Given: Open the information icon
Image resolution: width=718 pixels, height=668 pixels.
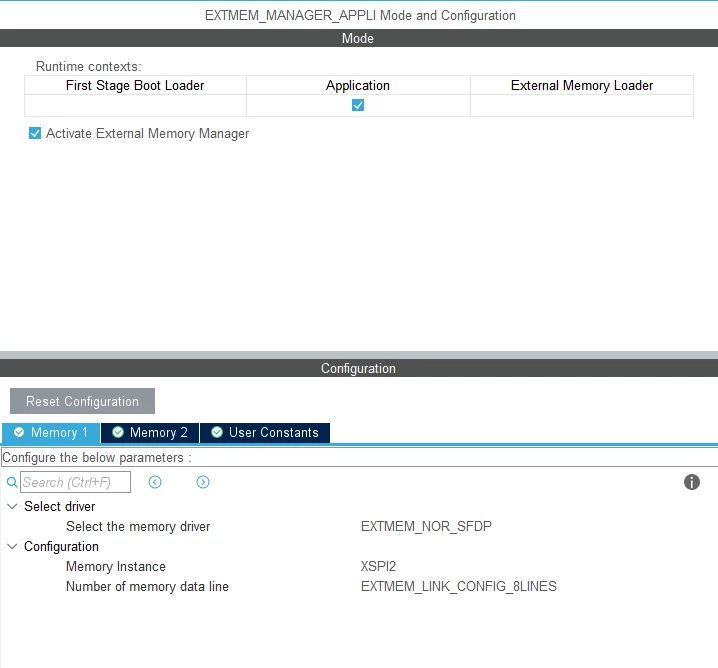Looking at the screenshot, I should click(691, 482).
